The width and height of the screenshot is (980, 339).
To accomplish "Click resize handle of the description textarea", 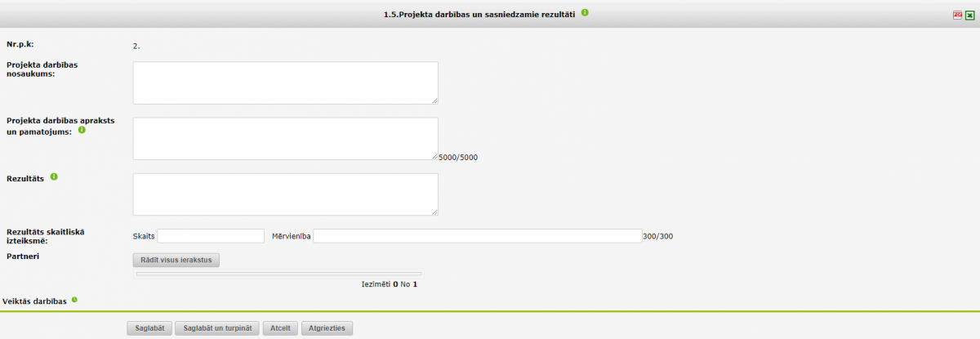I will 434,156.
